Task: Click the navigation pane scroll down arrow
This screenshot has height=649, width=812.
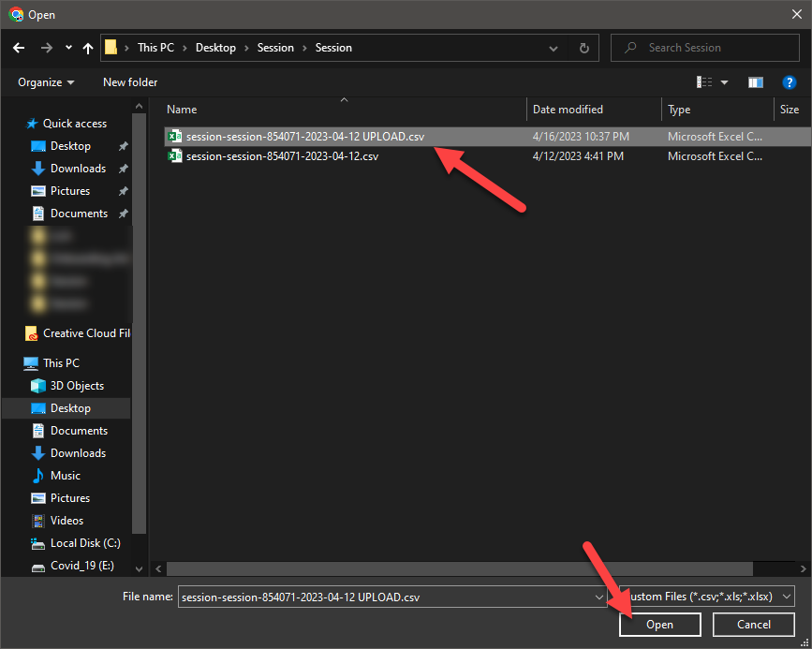Action: 139,568
